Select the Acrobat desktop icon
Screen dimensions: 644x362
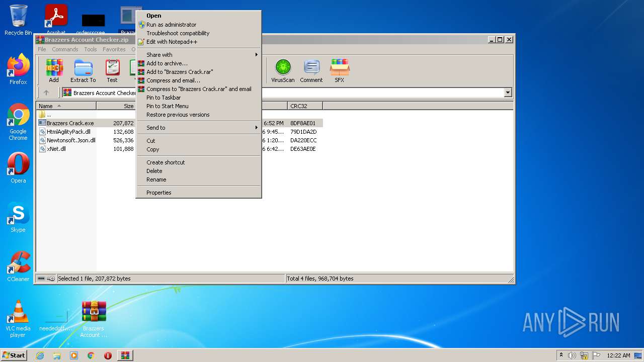click(56, 20)
